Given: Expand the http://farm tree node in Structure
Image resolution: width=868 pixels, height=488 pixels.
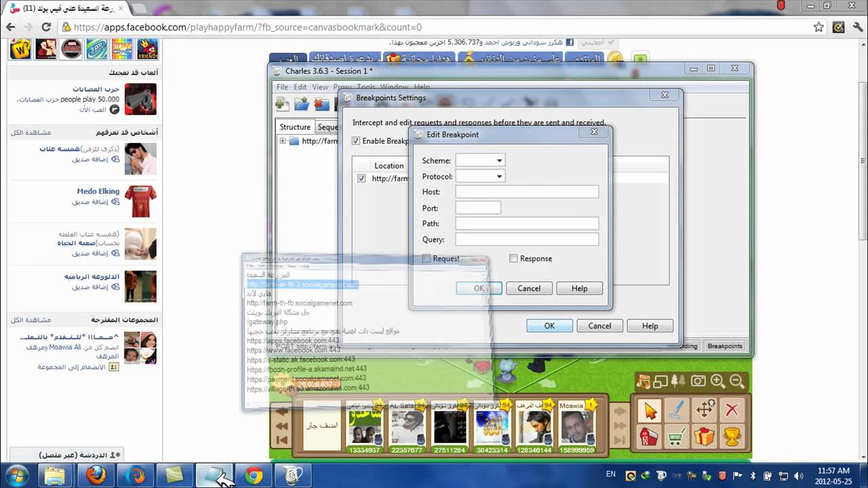Looking at the screenshot, I should [x=283, y=141].
